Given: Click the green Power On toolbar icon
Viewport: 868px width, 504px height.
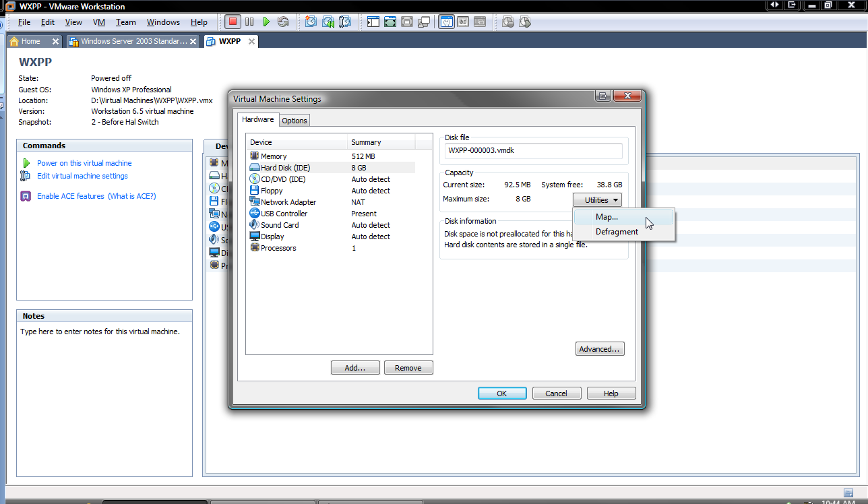Looking at the screenshot, I should (x=266, y=22).
